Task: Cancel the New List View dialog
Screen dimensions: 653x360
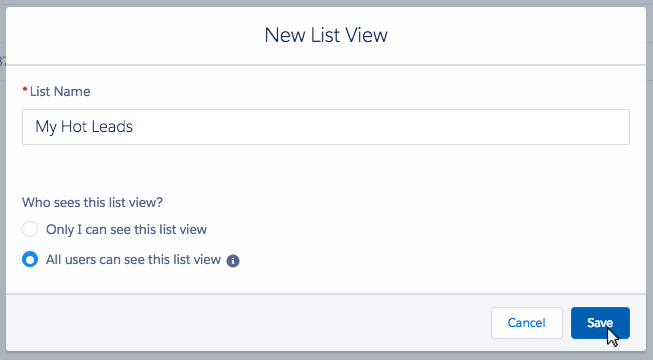Action: tap(527, 323)
